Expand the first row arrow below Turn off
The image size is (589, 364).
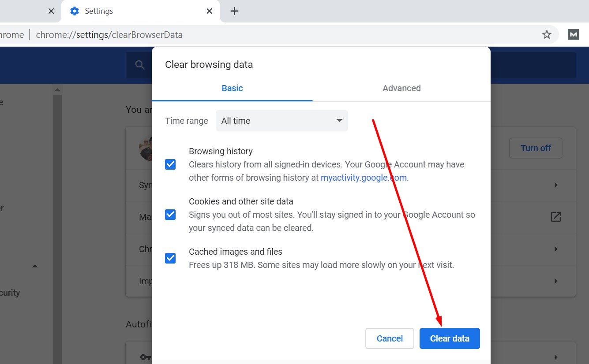pos(556,185)
